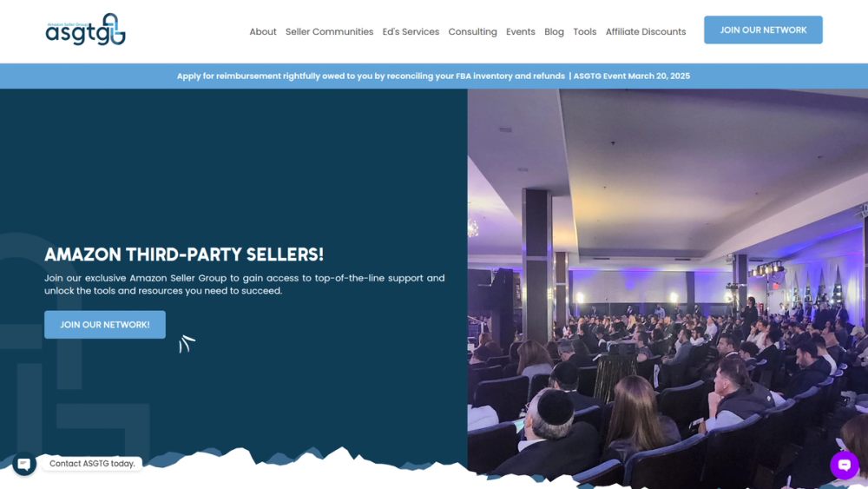Visit the Affiliate Discounts page

point(646,31)
